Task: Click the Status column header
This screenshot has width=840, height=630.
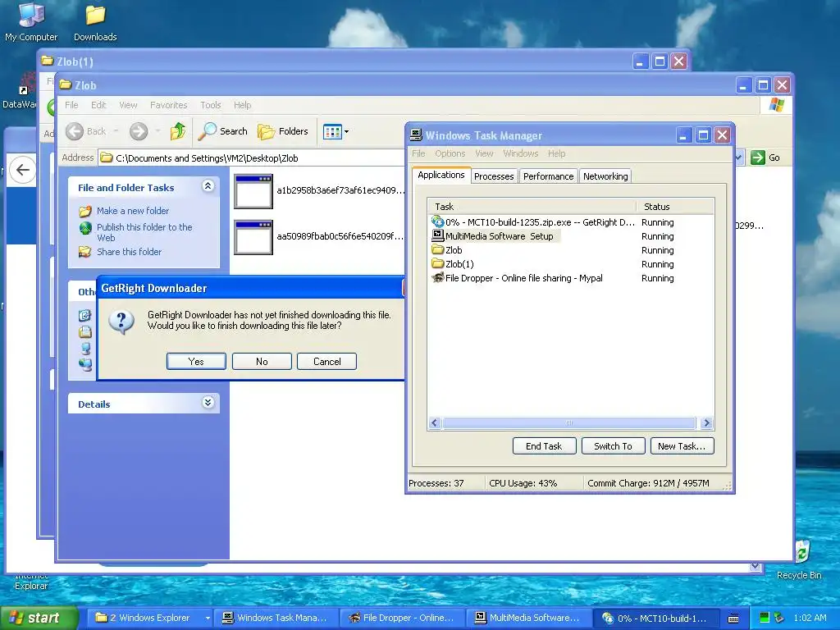Action: (675, 207)
